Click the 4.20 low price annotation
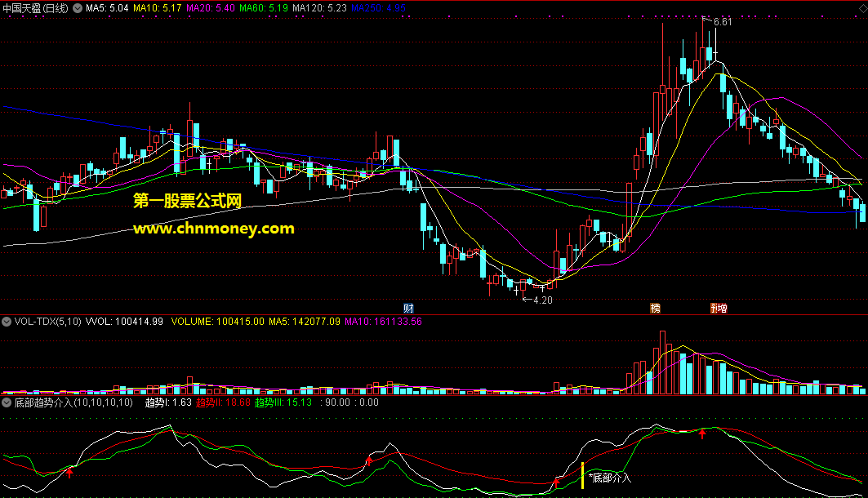The image size is (868, 498). pos(543,300)
